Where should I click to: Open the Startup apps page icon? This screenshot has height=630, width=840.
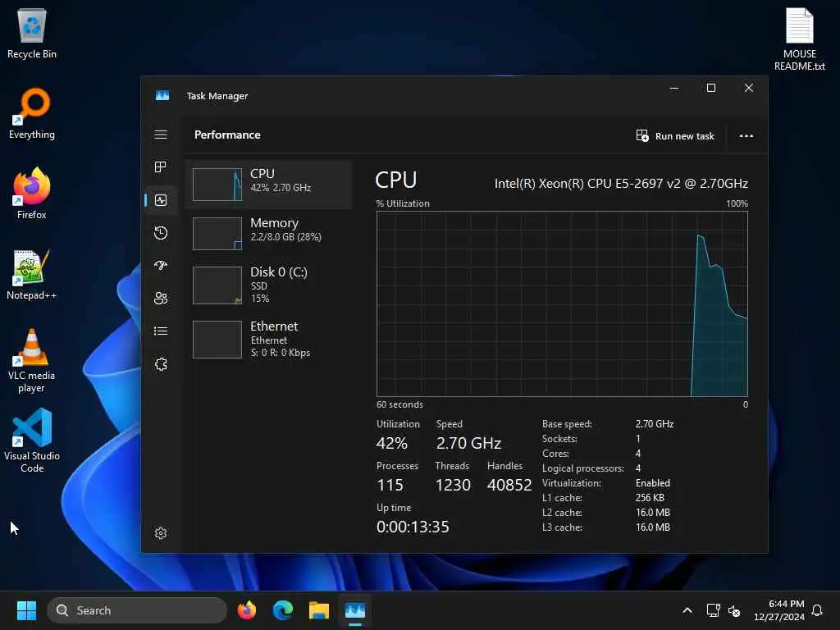[161, 265]
